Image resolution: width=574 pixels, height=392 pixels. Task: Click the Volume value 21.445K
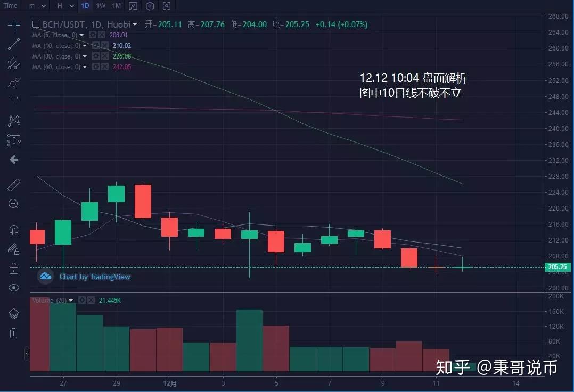(x=110, y=300)
